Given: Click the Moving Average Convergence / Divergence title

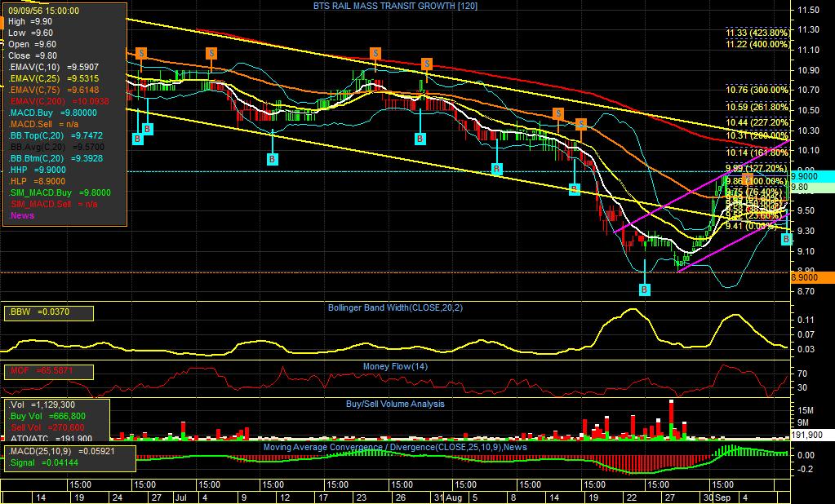Looking at the screenshot, I should click(x=395, y=447).
